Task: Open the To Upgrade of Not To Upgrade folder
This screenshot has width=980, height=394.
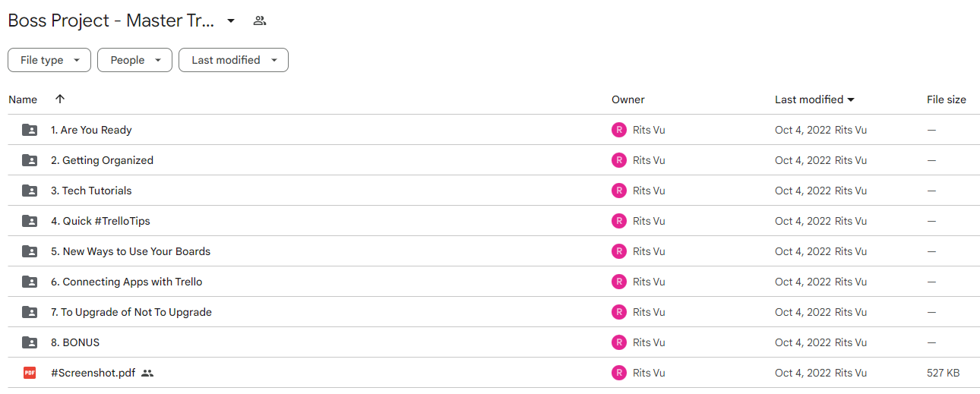Action: pyautogui.click(x=131, y=312)
